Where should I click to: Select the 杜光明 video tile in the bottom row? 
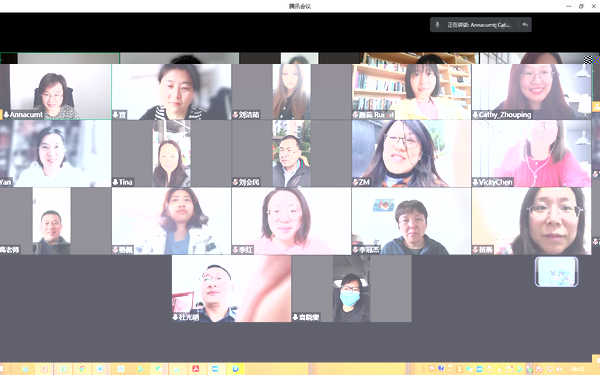pyautogui.click(x=232, y=289)
